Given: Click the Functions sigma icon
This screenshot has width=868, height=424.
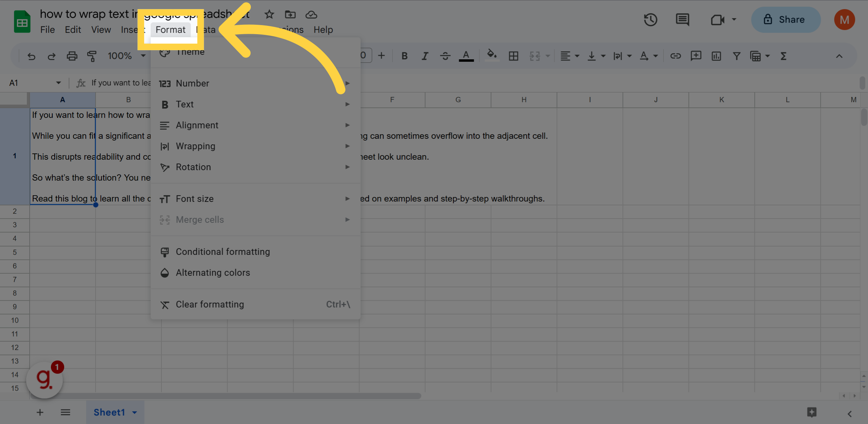Looking at the screenshot, I should (783, 56).
